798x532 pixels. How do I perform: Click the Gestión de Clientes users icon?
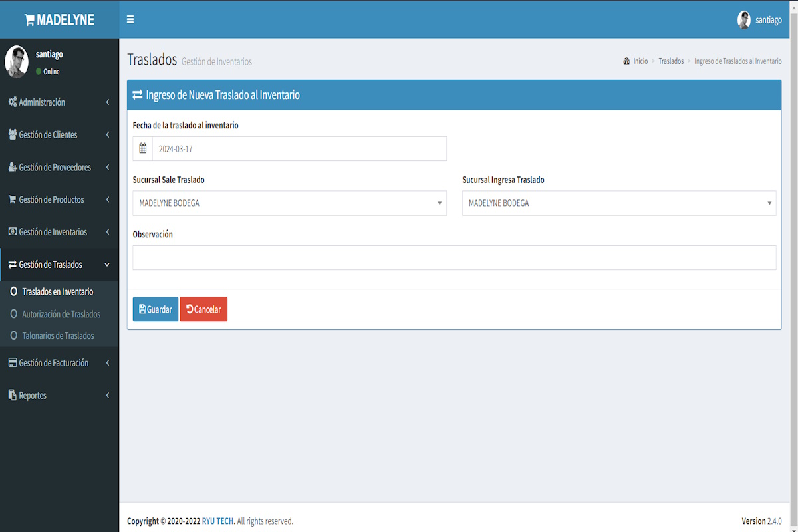pyautogui.click(x=12, y=135)
